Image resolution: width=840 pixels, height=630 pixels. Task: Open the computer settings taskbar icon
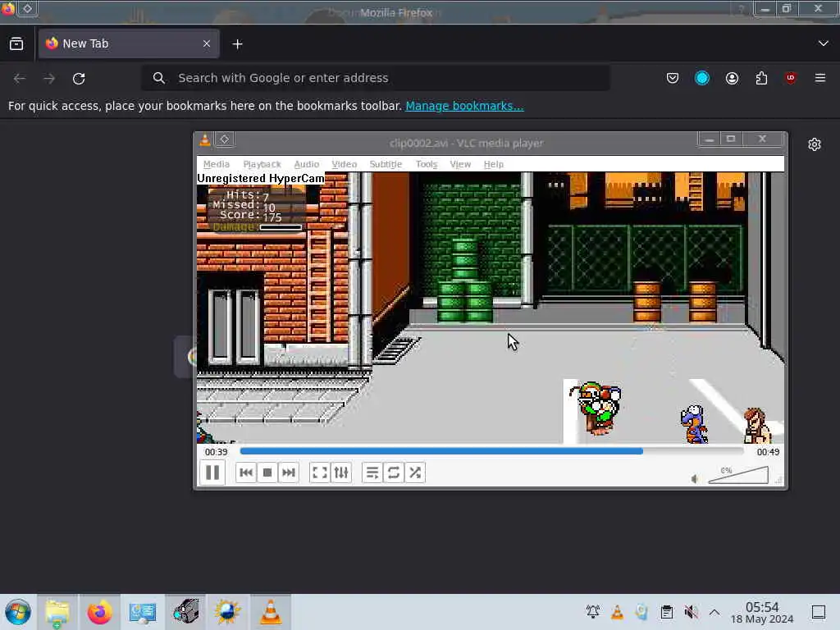[x=143, y=612]
